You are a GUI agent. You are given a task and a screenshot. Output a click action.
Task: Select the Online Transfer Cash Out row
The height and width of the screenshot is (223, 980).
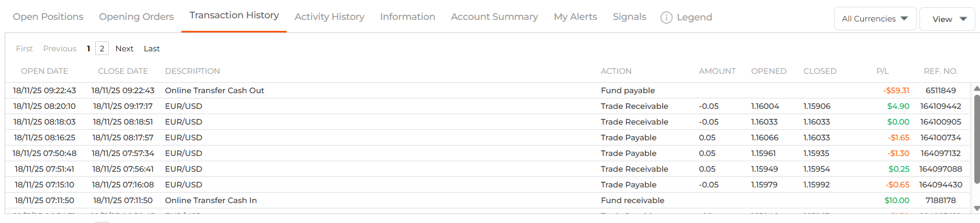pyautogui.click(x=214, y=91)
